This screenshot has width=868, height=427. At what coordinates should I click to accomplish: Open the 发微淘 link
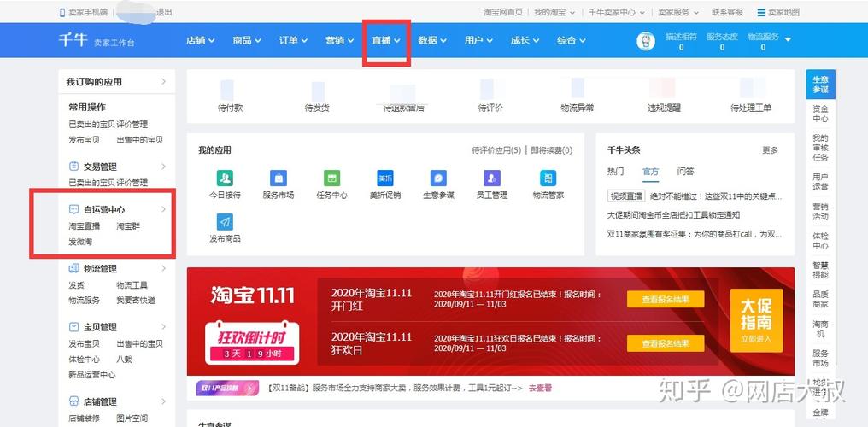(x=80, y=242)
